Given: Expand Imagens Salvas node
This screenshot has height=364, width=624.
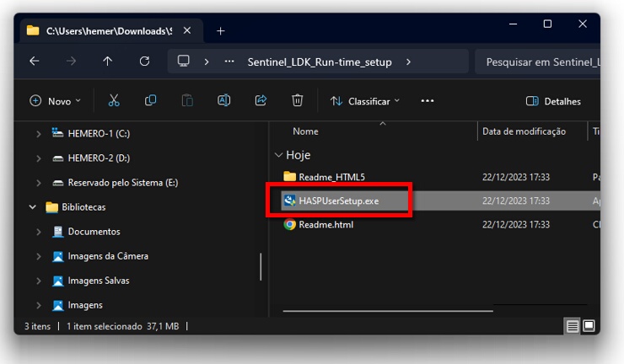Looking at the screenshot, I should [x=38, y=281].
